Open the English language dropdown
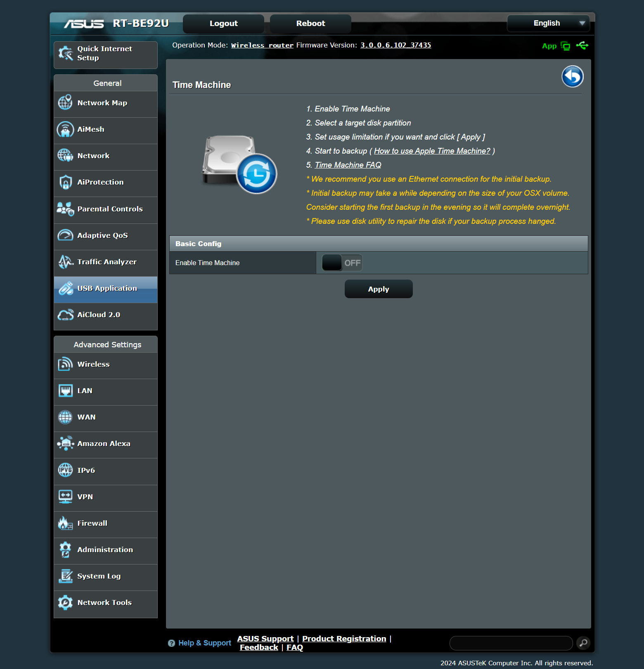The height and width of the screenshot is (669, 644). click(x=548, y=23)
